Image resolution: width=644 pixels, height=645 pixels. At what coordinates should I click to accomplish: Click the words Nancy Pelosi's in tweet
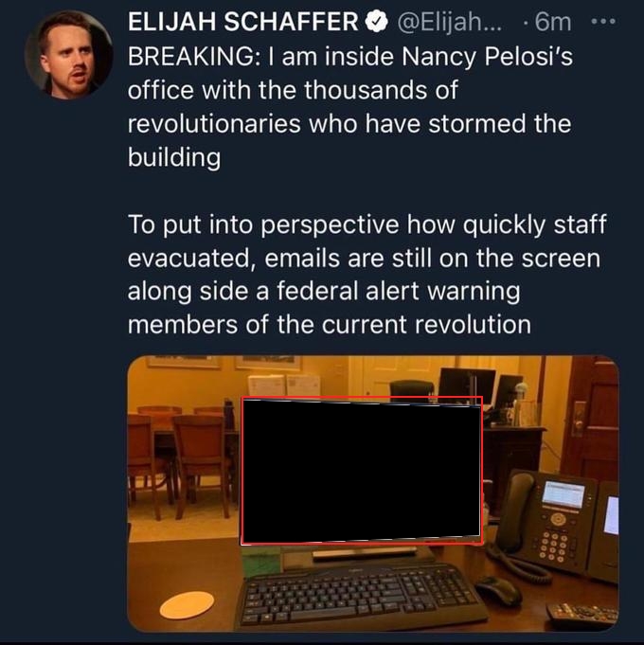pyautogui.click(x=487, y=56)
